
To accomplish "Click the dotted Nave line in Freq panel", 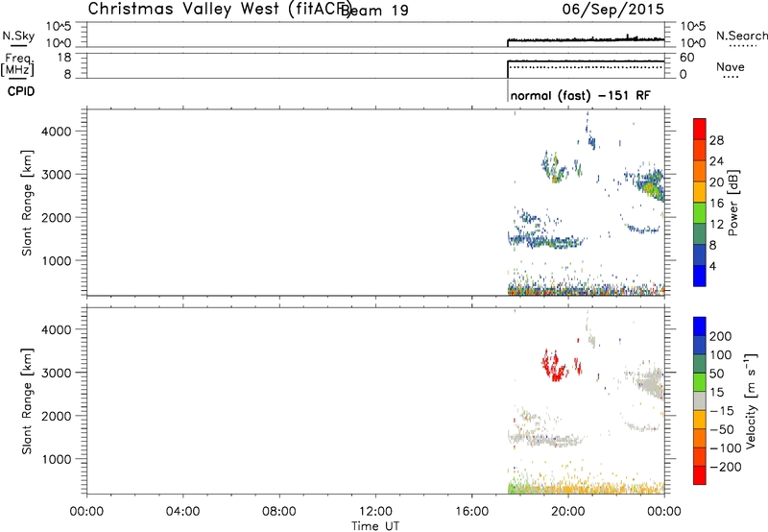I will (x=586, y=66).
